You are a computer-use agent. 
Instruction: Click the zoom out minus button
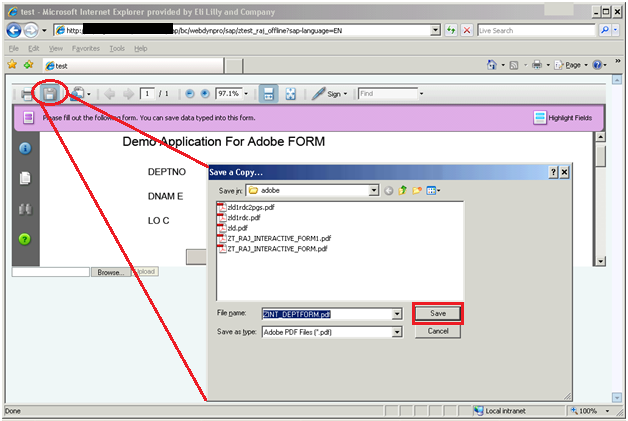[190, 94]
